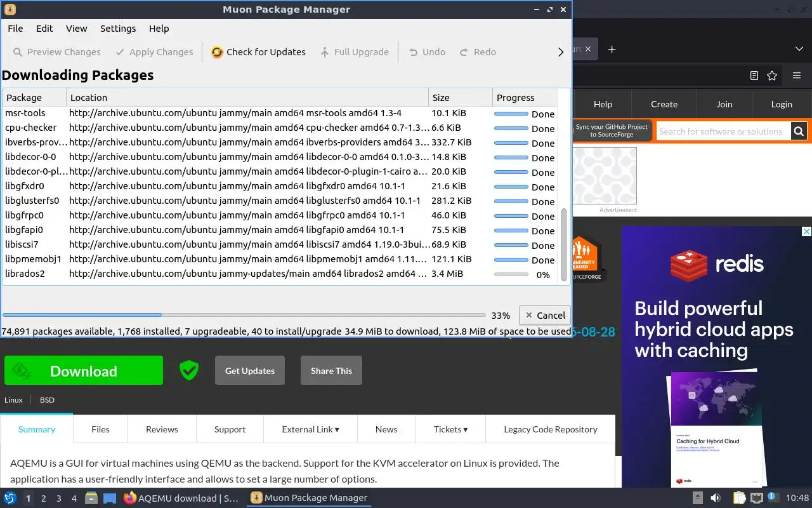Screen dimensions: 812x508
Task: Select the libiscsi7 package row
Action: tap(279, 245)
